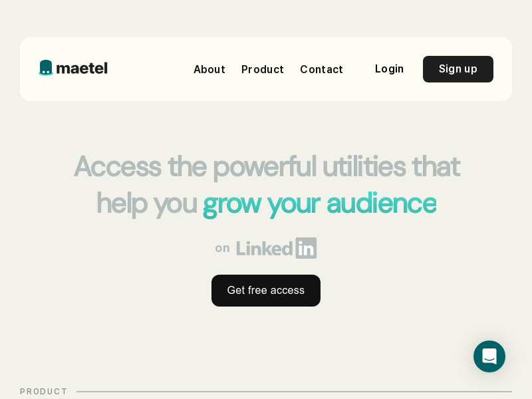Click the maetel wordmark text
Image resolution: width=532 pixels, height=399 pixels.
pos(82,68)
